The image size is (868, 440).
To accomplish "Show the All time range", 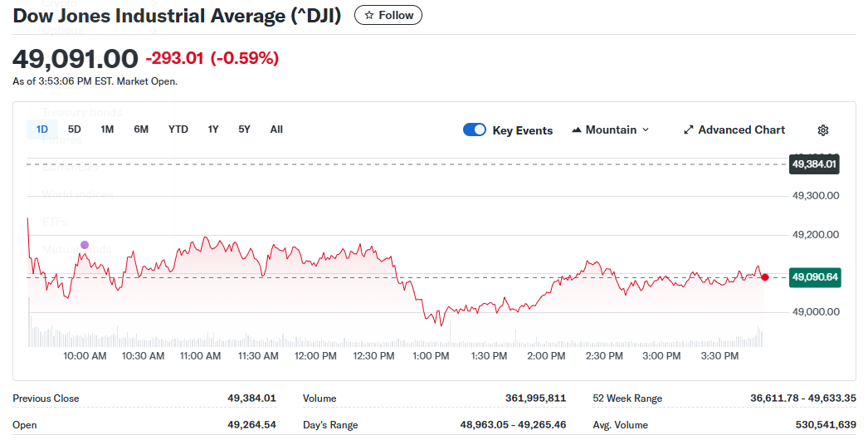I will [x=276, y=130].
